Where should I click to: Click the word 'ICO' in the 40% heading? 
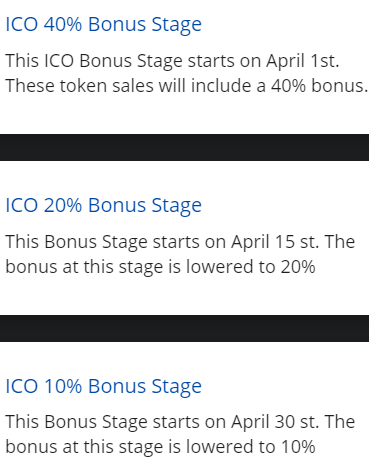(x=22, y=24)
